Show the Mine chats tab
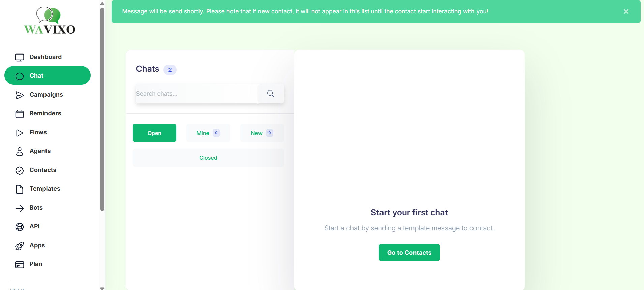 click(208, 133)
